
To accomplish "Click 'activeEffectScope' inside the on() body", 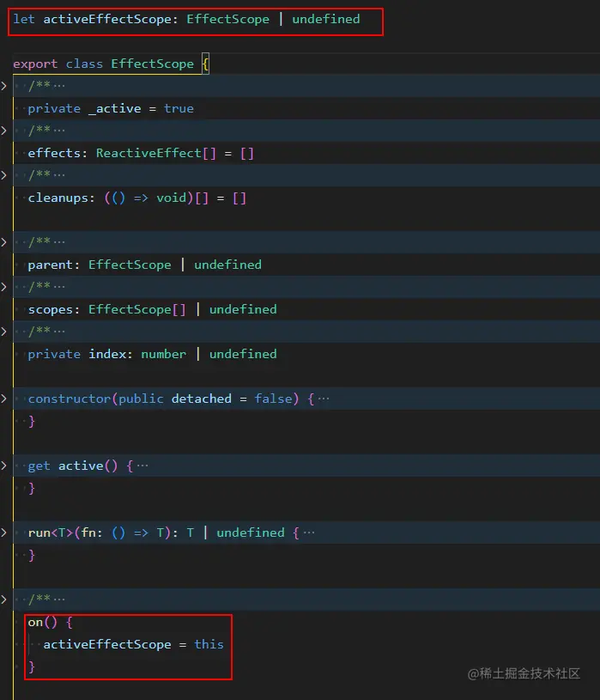I will [x=107, y=644].
